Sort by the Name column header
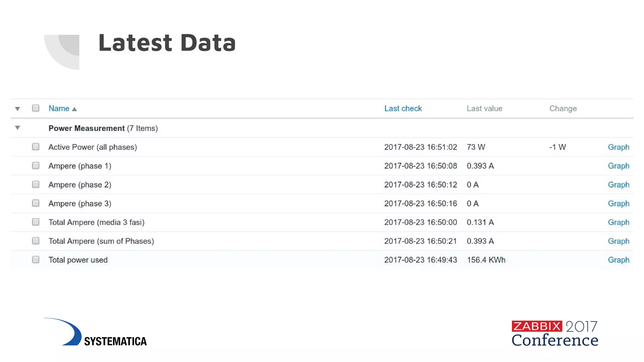The image size is (644, 362). 59,108
